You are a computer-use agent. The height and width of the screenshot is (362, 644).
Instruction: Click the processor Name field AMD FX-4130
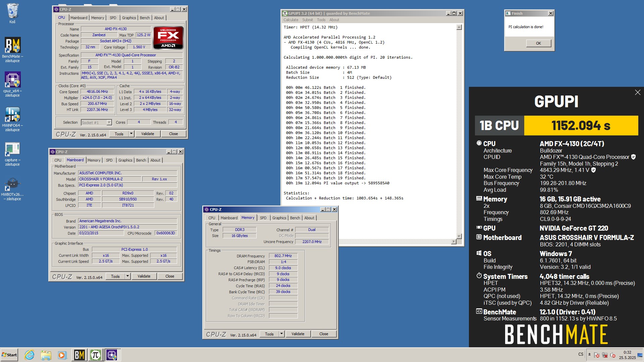[x=115, y=29]
